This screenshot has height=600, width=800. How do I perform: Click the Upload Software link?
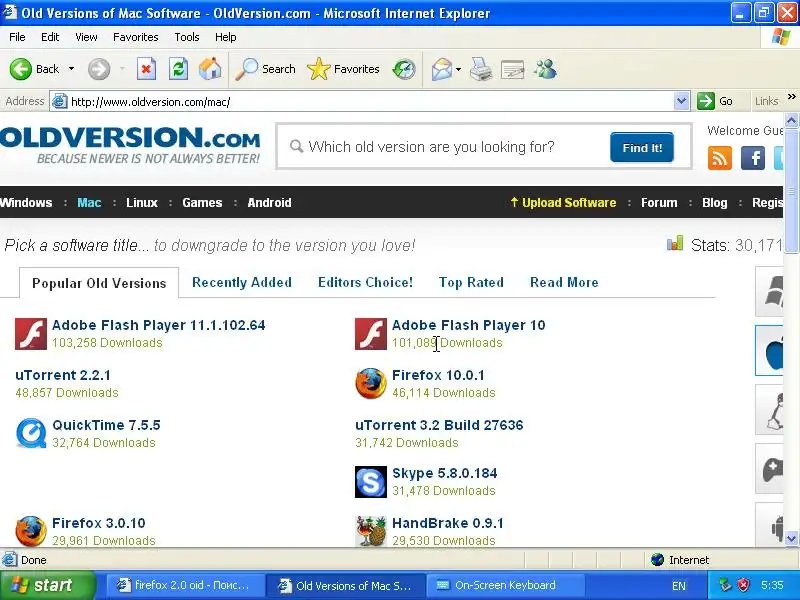coord(563,203)
